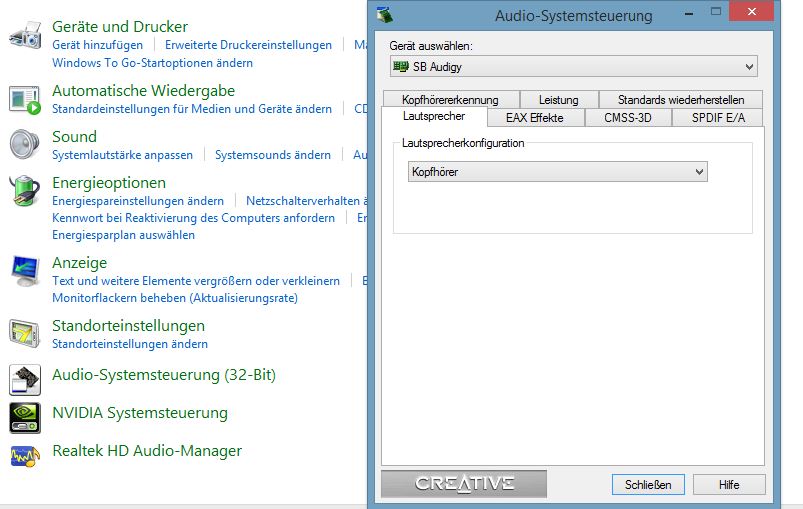
Task: Minimize the Audio-Systemsteuerung window
Action: click(x=689, y=13)
